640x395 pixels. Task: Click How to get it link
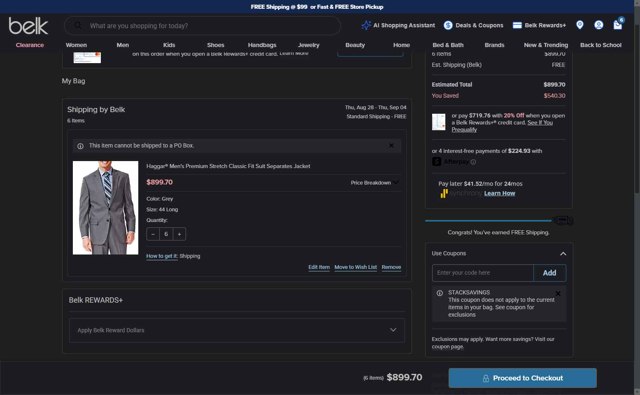point(162,256)
